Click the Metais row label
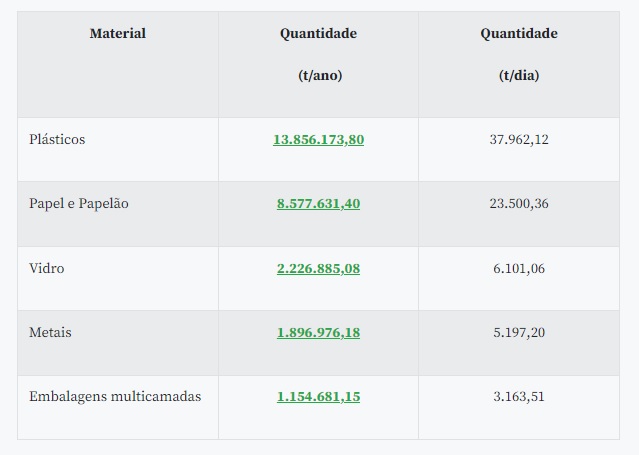This screenshot has width=639, height=455. [51, 332]
